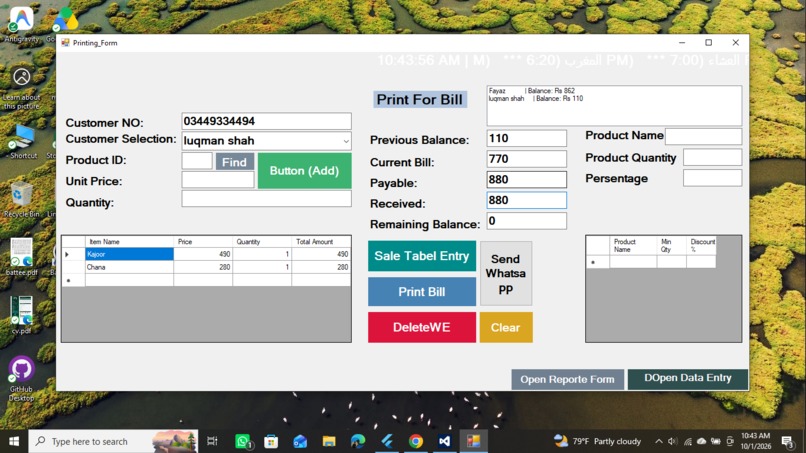The height and width of the screenshot is (453, 806).
Task: Click the Quantity input field
Action: click(x=266, y=199)
